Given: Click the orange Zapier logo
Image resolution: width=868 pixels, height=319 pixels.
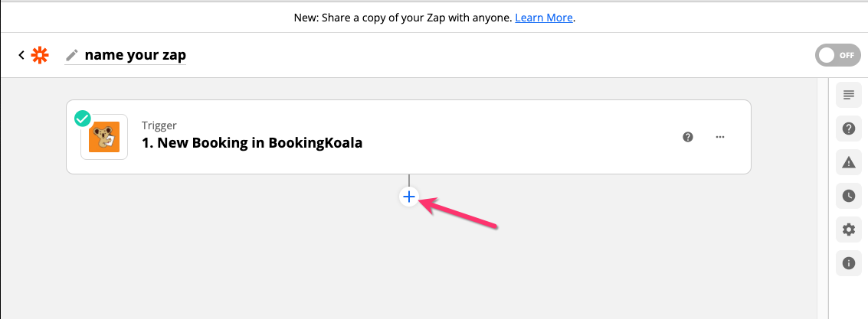Looking at the screenshot, I should pyautogui.click(x=39, y=55).
